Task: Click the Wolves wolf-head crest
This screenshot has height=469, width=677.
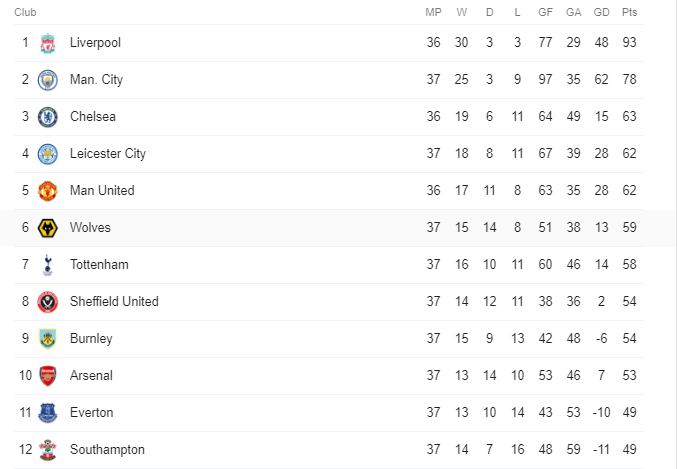Action: (47, 228)
